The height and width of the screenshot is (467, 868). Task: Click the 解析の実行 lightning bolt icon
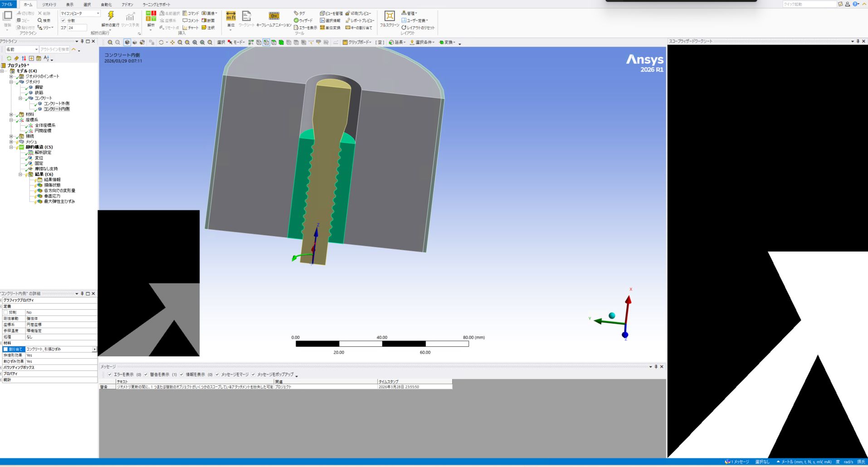(x=111, y=16)
